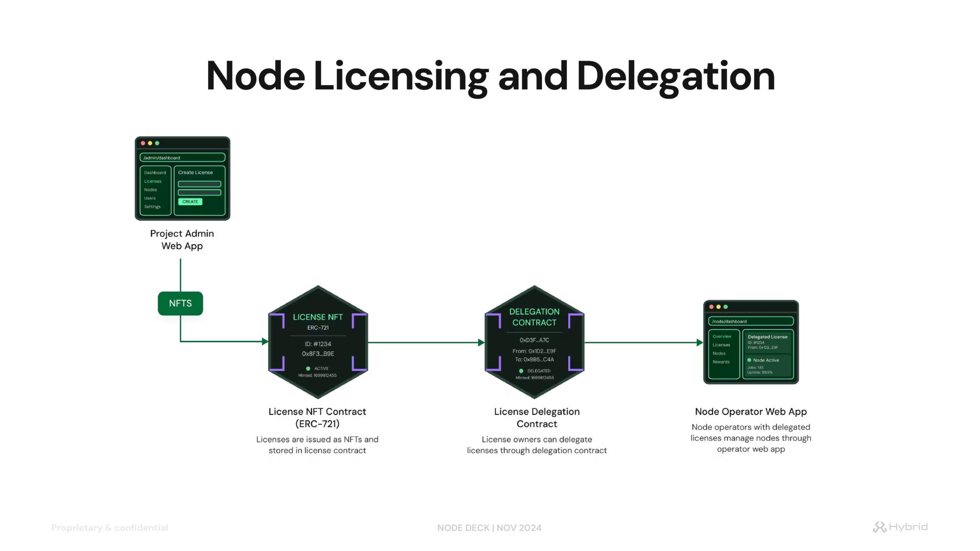
Task: Click the red dot in the admin window
Action: 143,143
